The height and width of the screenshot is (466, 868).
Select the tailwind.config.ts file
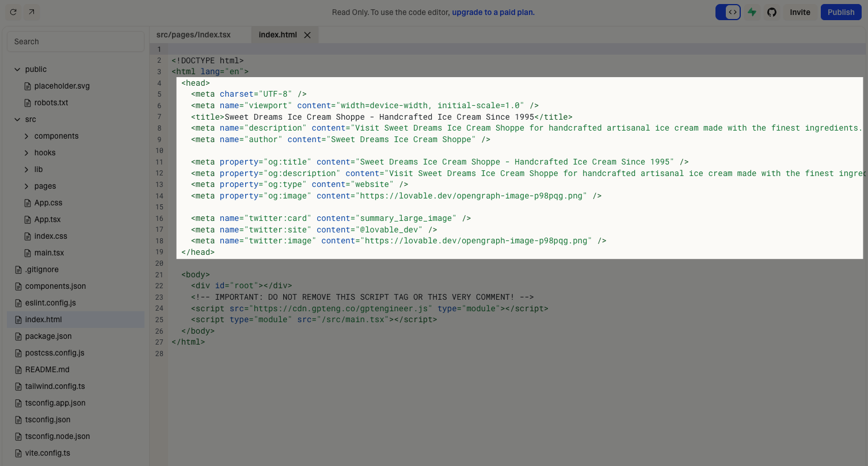click(x=55, y=386)
